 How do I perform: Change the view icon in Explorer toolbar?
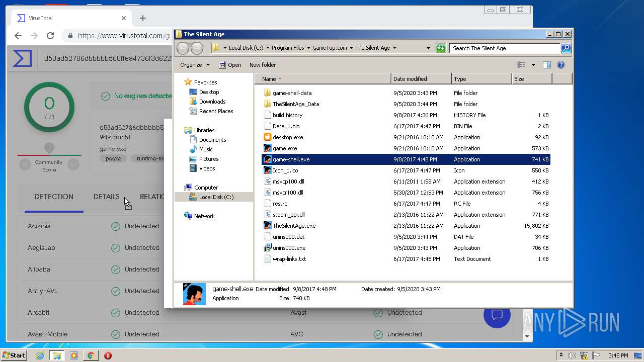pos(521,65)
